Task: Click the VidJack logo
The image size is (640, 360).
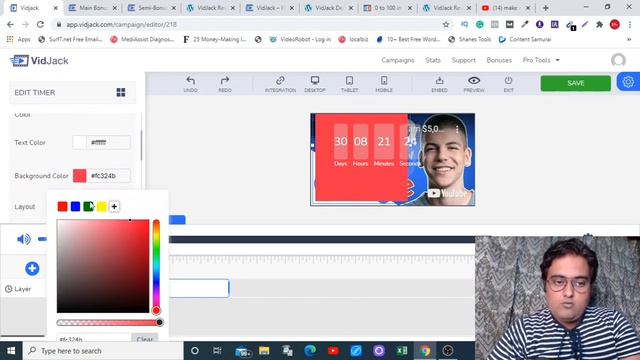Action: tap(39, 61)
